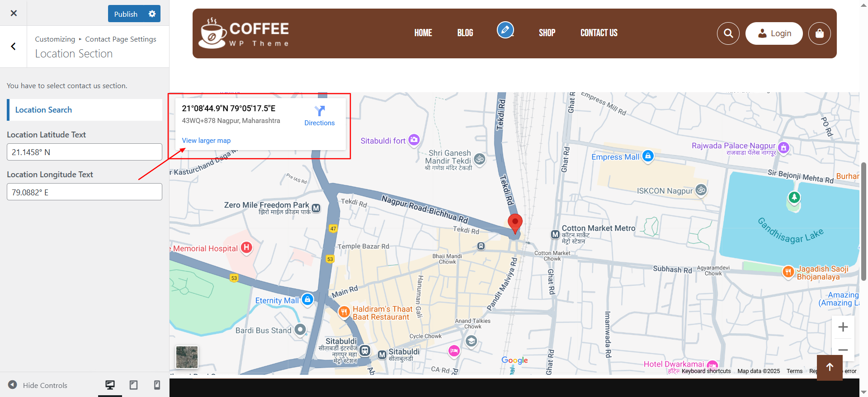Click the blue pencil edit shortcut in menu

(x=505, y=30)
